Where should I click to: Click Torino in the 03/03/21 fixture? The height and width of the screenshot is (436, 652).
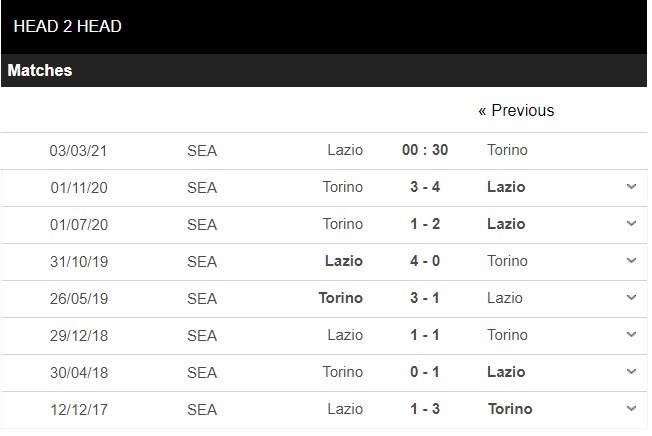click(x=508, y=150)
